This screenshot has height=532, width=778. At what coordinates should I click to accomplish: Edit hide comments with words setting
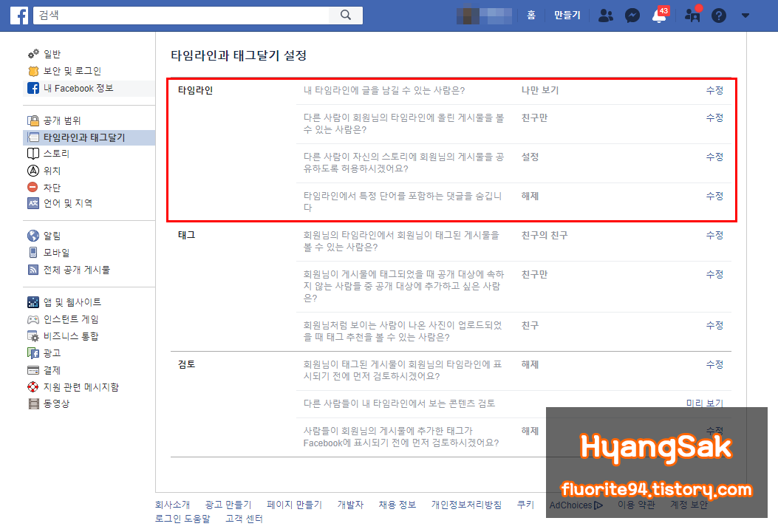point(714,196)
